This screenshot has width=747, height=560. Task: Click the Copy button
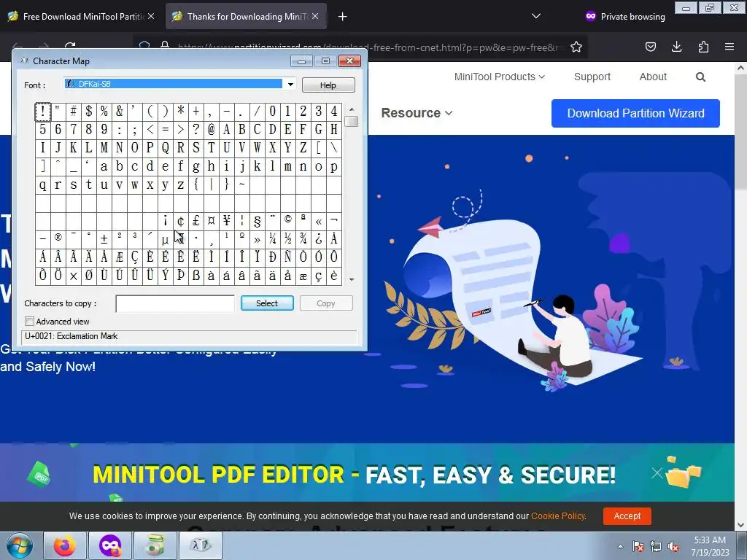[x=326, y=303]
